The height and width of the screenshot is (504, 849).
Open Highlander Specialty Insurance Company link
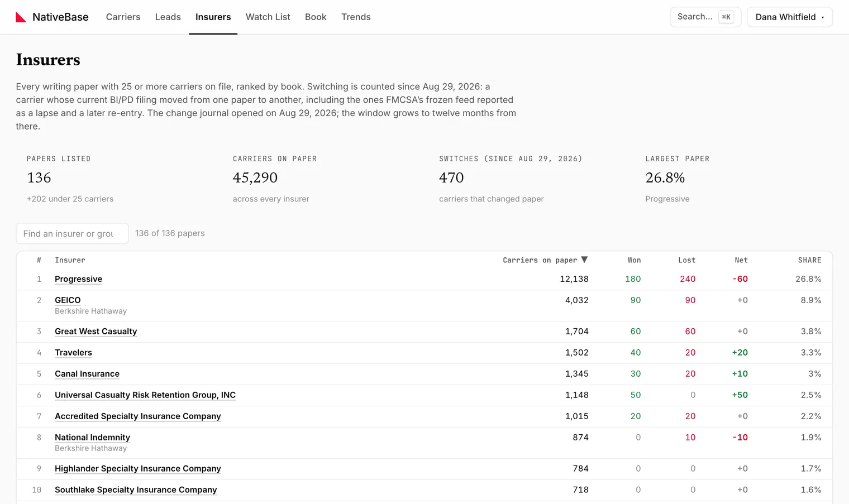click(138, 469)
